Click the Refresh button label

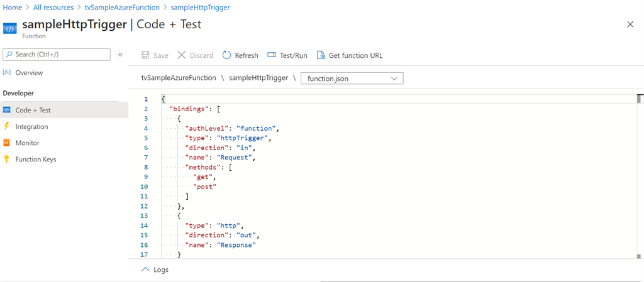pyautogui.click(x=247, y=55)
